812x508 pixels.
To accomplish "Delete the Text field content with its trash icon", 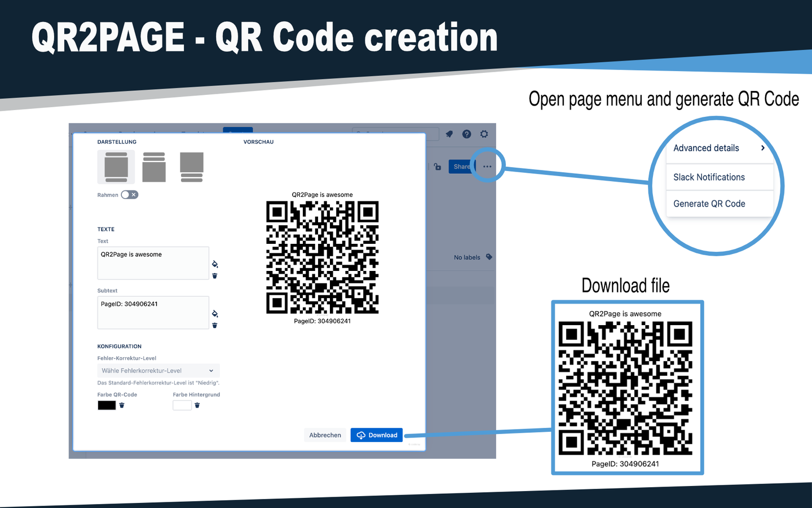I will pyautogui.click(x=215, y=276).
